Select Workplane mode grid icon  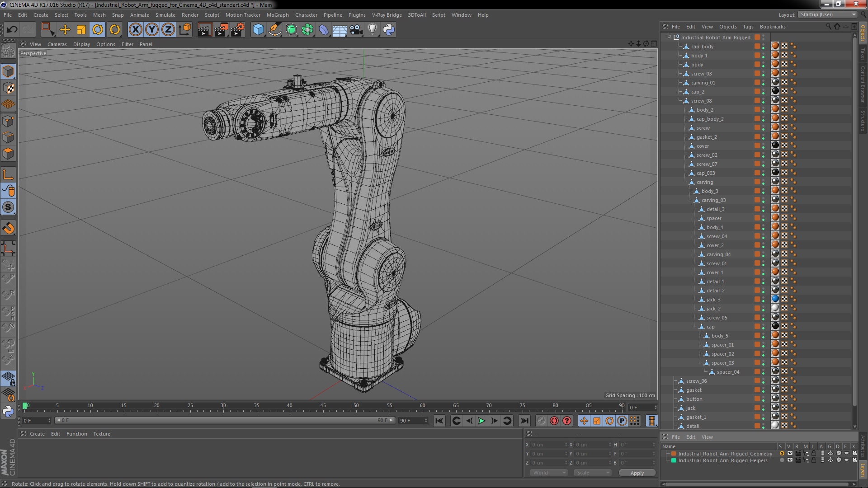coord(8,104)
